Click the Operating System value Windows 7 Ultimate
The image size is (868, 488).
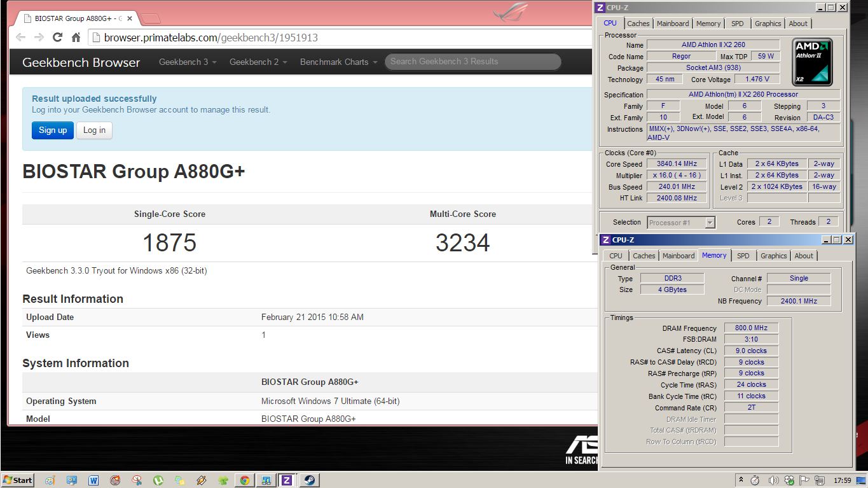tap(331, 401)
